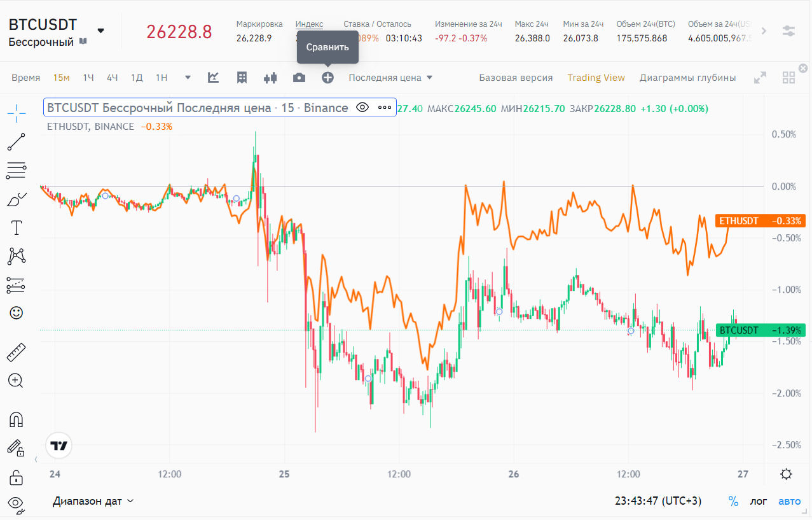Toggle лог logarithmic scale

(759, 501)
